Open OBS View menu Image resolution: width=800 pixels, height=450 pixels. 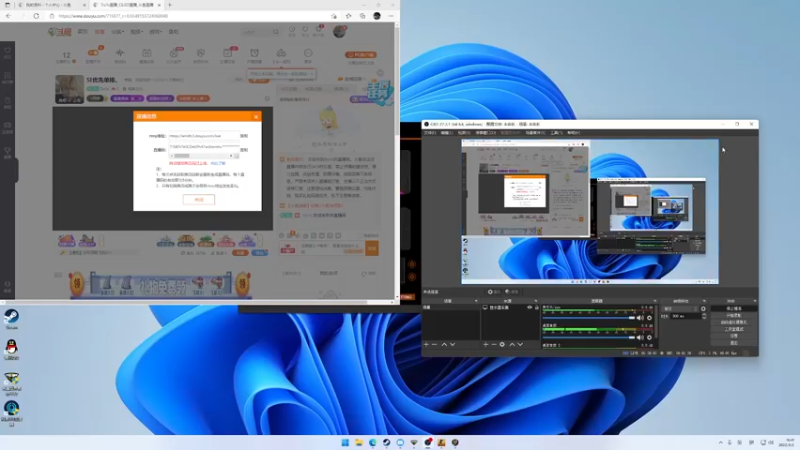coord(464,133)
